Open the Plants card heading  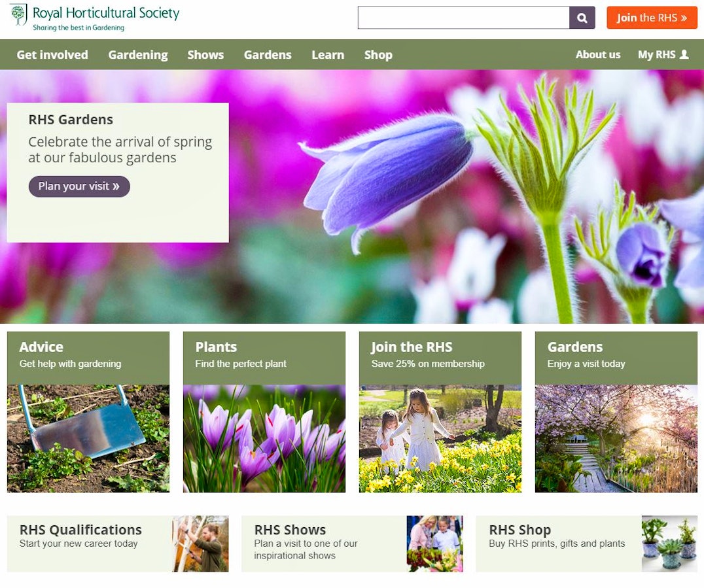pos(216,347)
